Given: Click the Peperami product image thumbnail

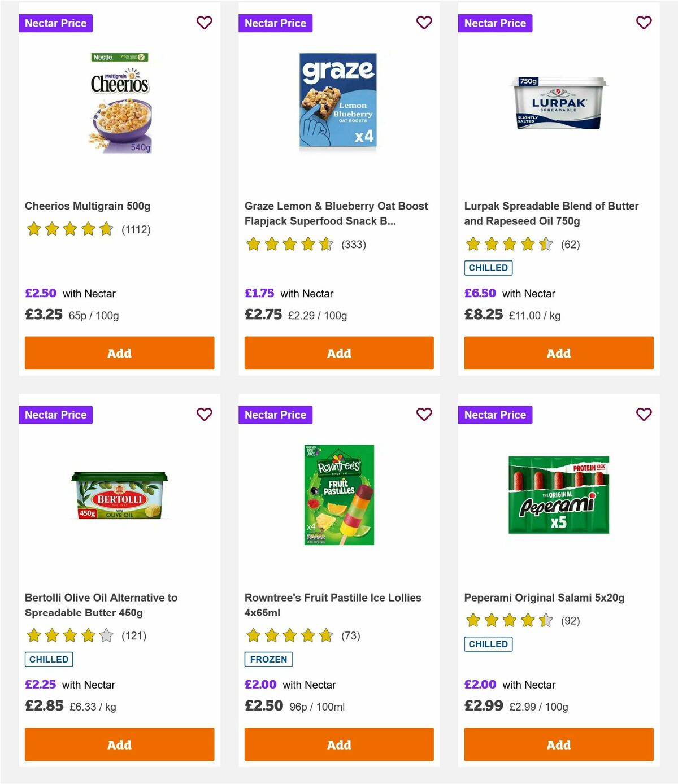Looking at the screenshot, I should (558, 495).
